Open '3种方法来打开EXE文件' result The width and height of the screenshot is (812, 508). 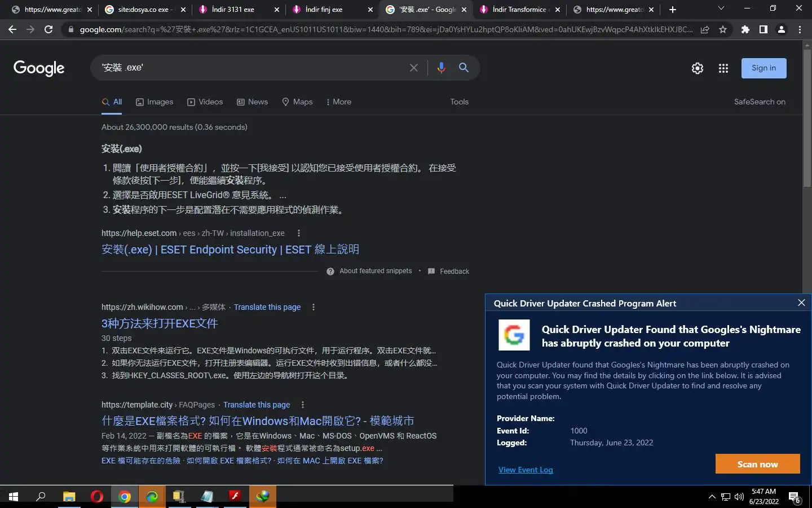160,323
